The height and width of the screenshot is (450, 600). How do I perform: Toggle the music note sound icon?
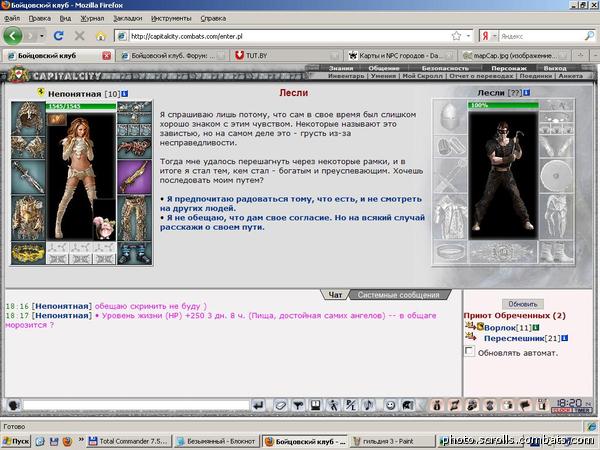click(x=368, y=405)
